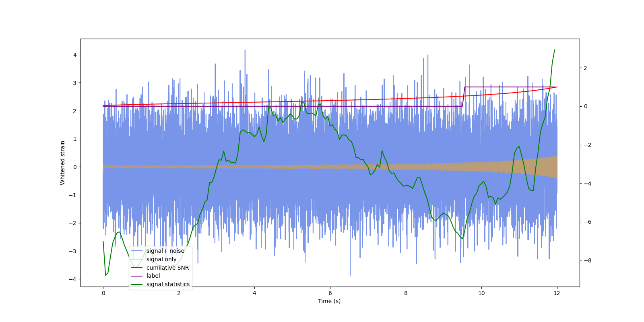Click the blue line sample for 'signal+ noise'

click(137, 251)
